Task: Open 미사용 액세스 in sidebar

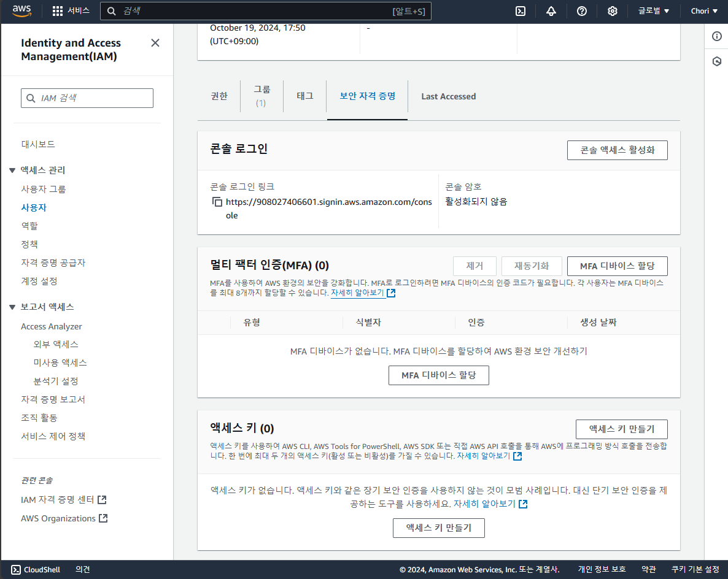Action: [x=60, y=363]
